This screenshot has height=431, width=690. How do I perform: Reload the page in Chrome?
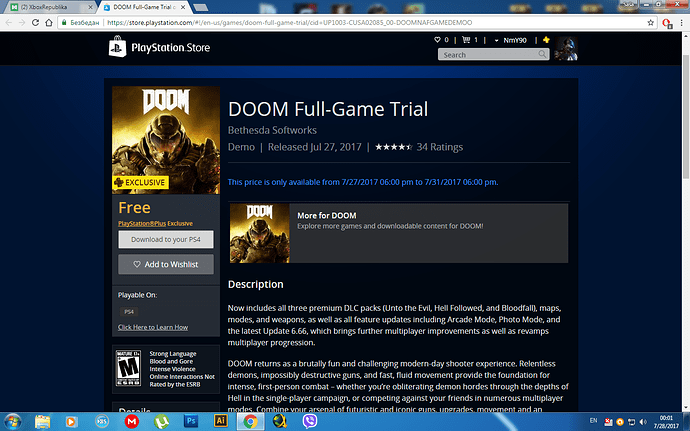pyautogui.click(x=36, y=22)
